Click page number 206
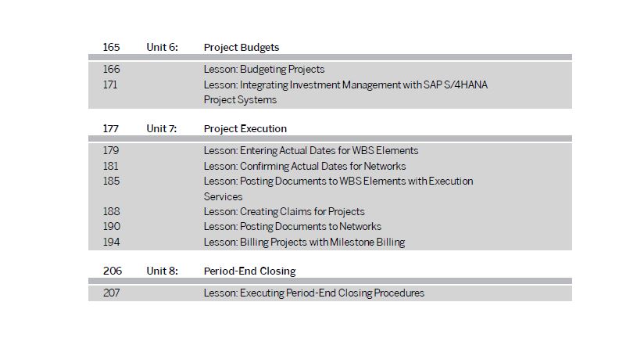The height and width of the screenshot is (363, 644). tap(113, 271)
